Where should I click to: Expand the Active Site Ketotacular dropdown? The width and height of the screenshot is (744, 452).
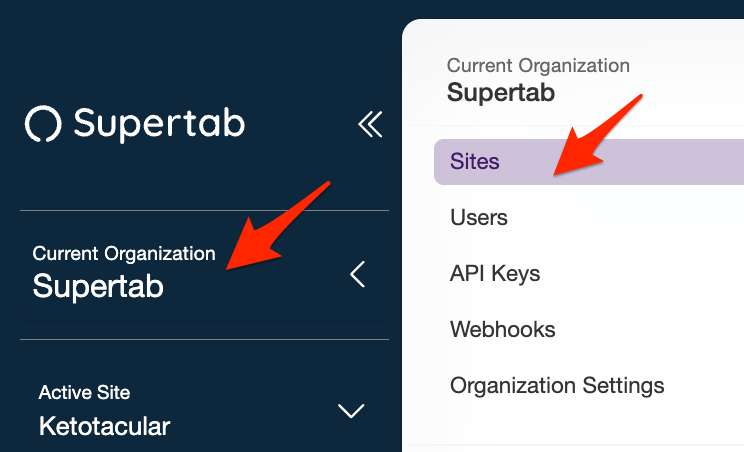204,411
